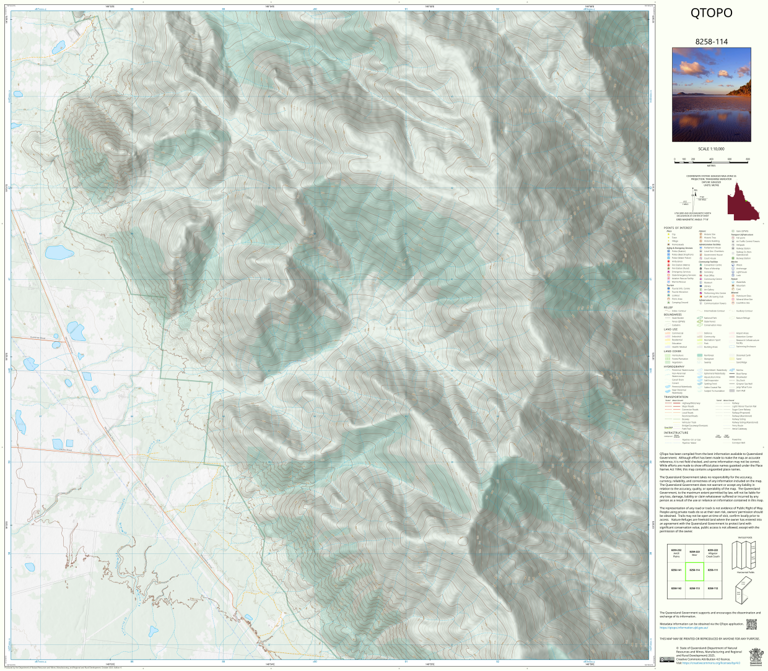This screenshot has height=671, width=768.
Task: Click the QR code for QTopo application
Action: (x=751, y=624)
